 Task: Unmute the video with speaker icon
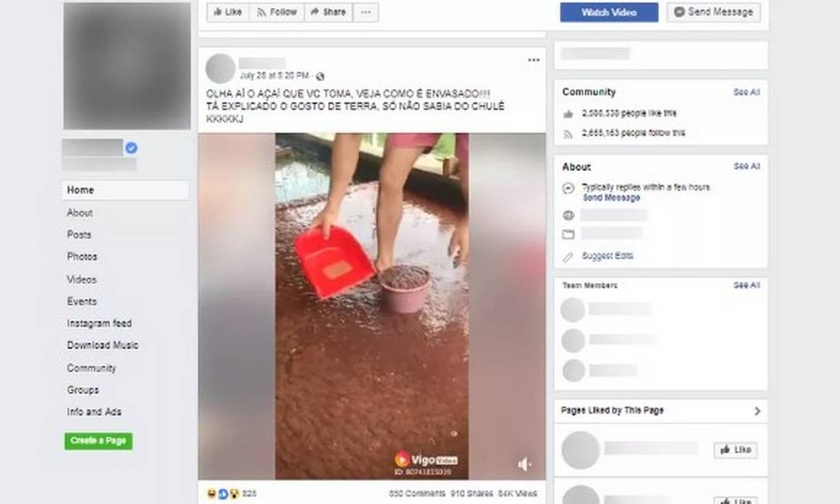524,465
